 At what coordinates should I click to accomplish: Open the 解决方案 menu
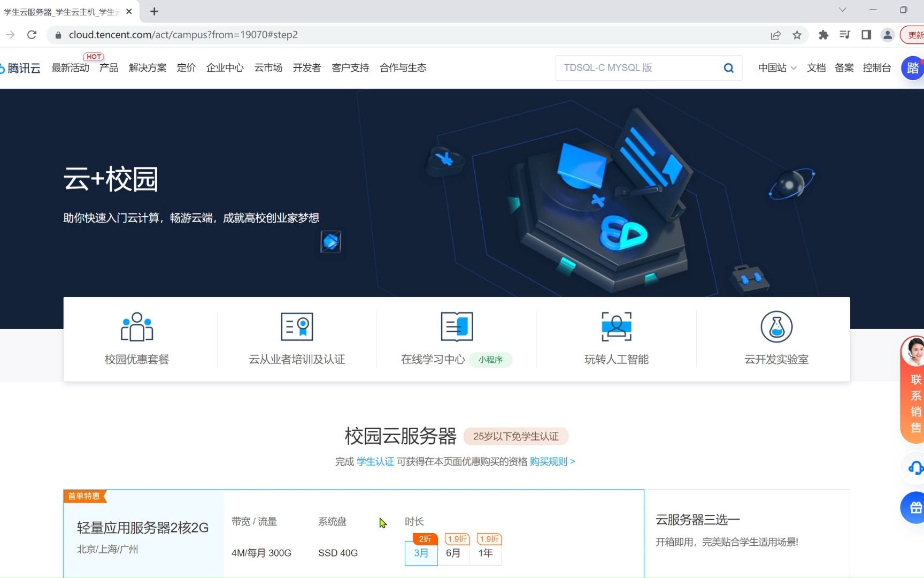coord(148,67)
